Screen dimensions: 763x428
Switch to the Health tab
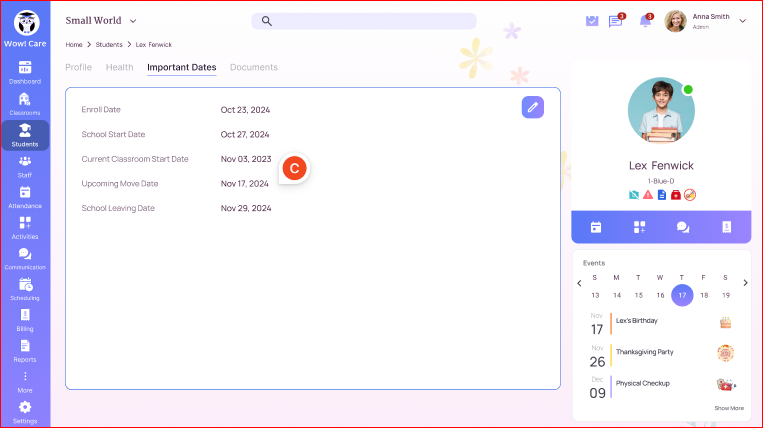pyautogui.click(x=119, y=67)
